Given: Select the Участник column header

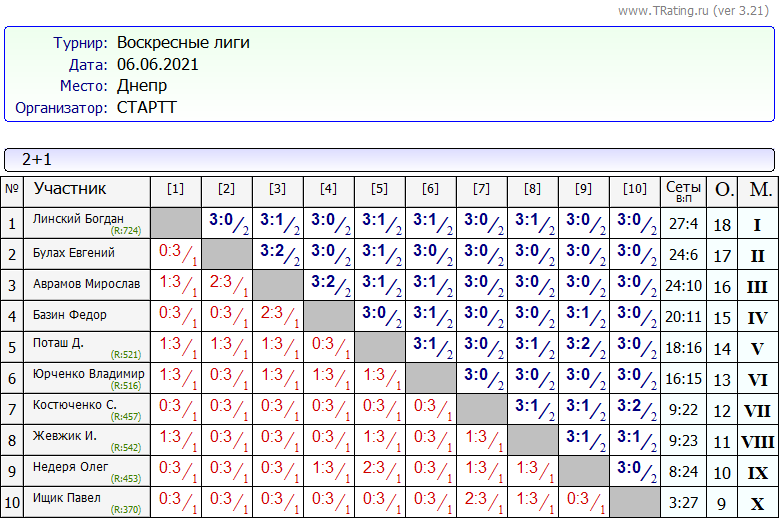Looking at the screenshot, I should (x=70, y=189).
